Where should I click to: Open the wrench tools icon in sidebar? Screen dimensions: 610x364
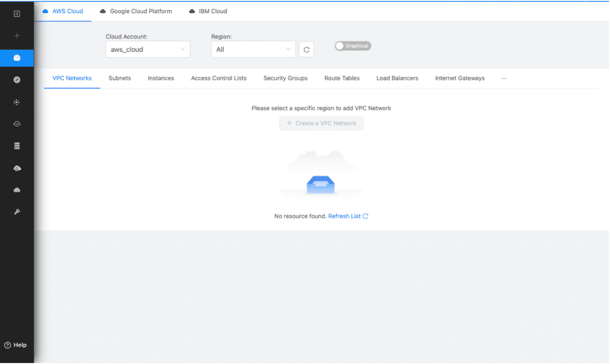pyautogui.click(x=17, y=212)
